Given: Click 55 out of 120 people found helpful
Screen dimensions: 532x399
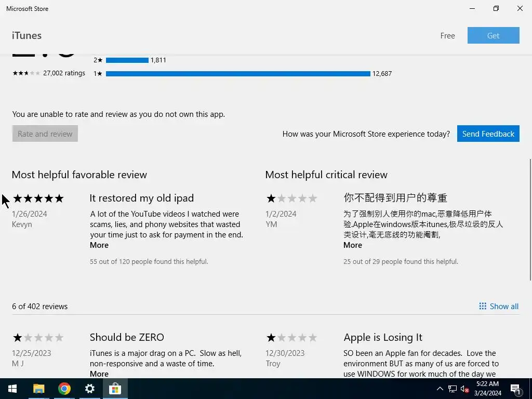Looking at the screenshot, I should tap(149, 262).
